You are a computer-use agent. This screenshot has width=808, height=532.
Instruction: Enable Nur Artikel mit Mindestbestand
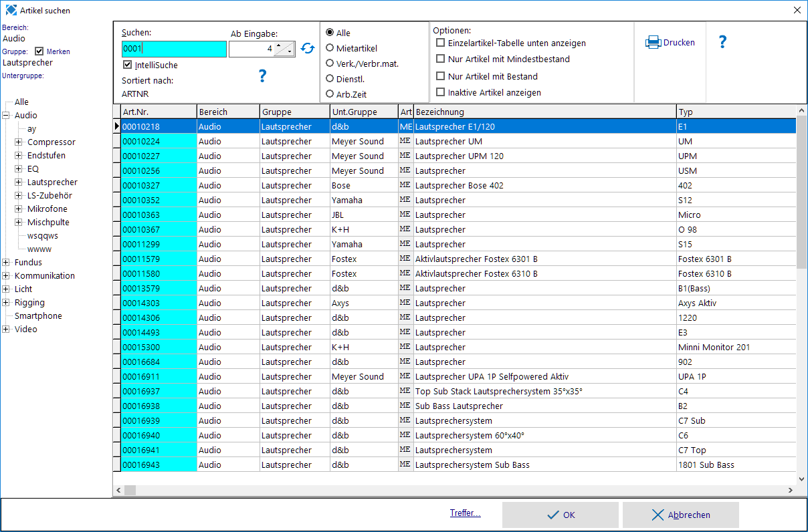[440, 59]
